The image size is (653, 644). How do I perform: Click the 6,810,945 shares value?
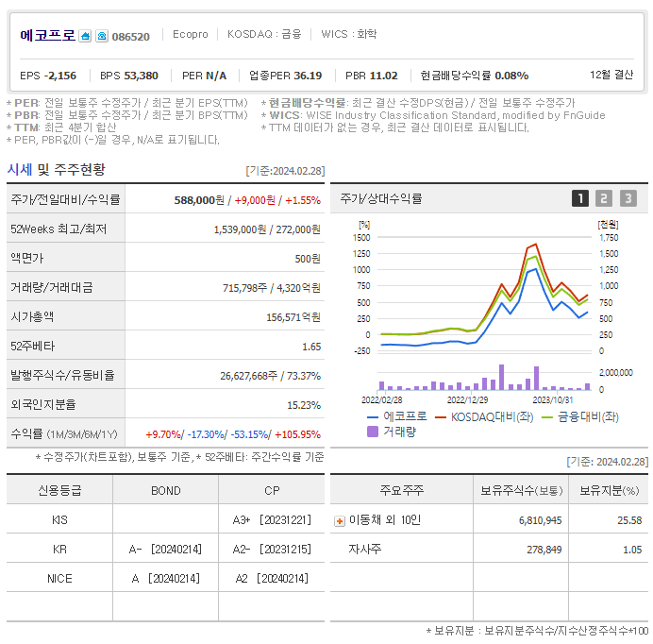(x=540, y=520)
